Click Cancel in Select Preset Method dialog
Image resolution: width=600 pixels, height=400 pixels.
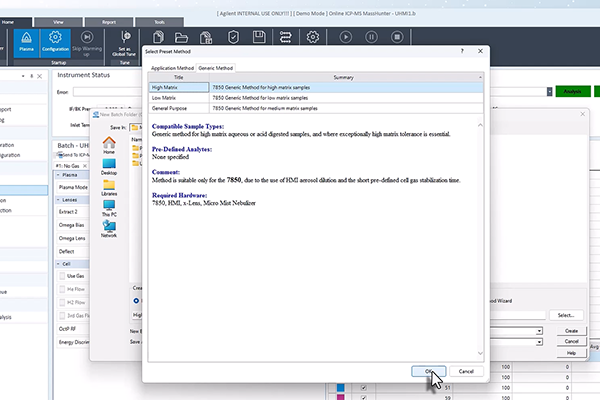coord(466,371)
